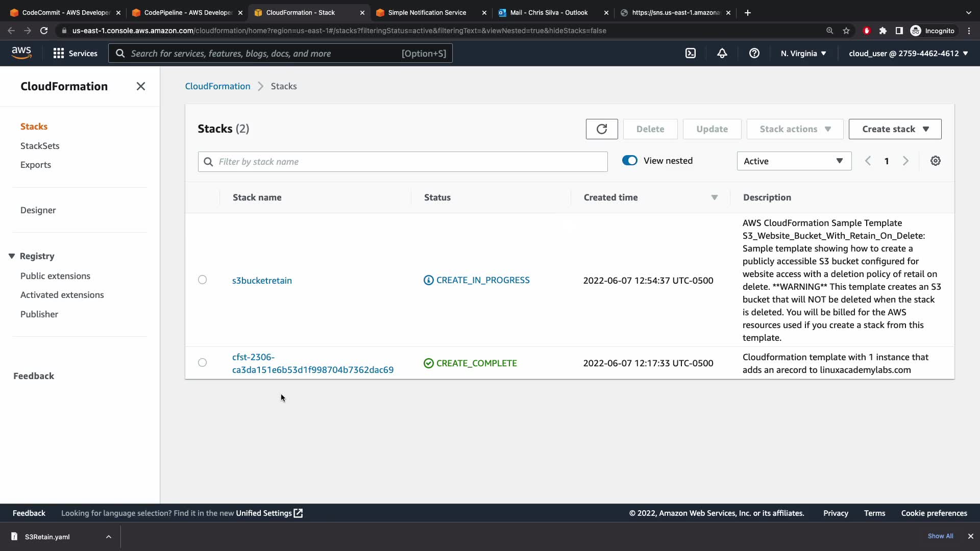
Task: Open the Create stack dropdown
Action: click(895, 129)
